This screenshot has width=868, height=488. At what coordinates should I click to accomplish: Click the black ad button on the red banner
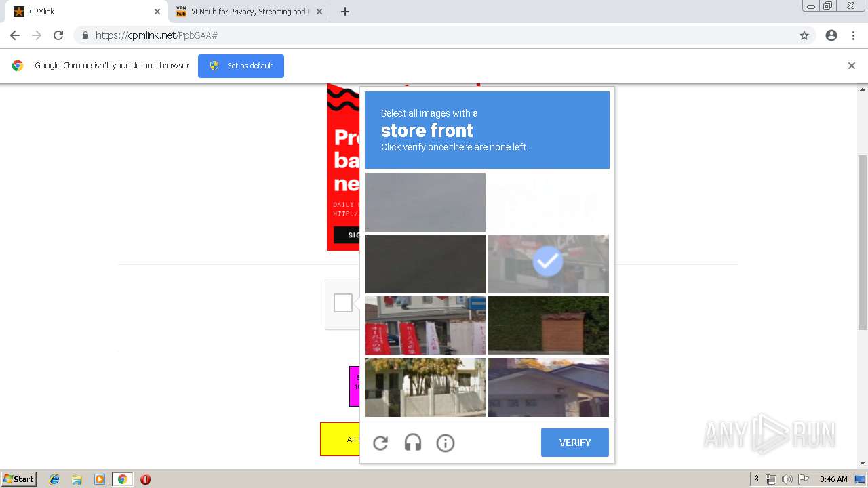coord(347,235)
